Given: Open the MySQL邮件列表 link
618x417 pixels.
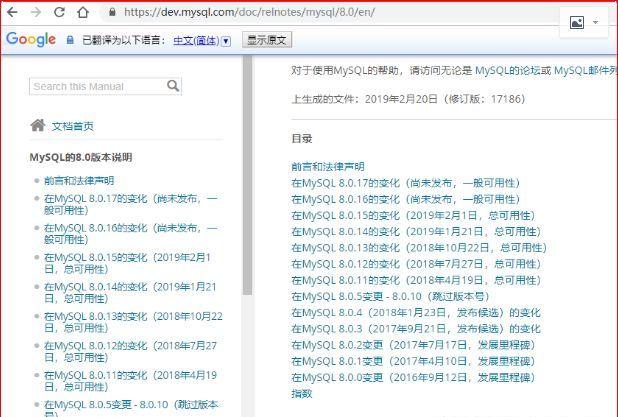Looking at the screenshot, I should pos(586,71).
